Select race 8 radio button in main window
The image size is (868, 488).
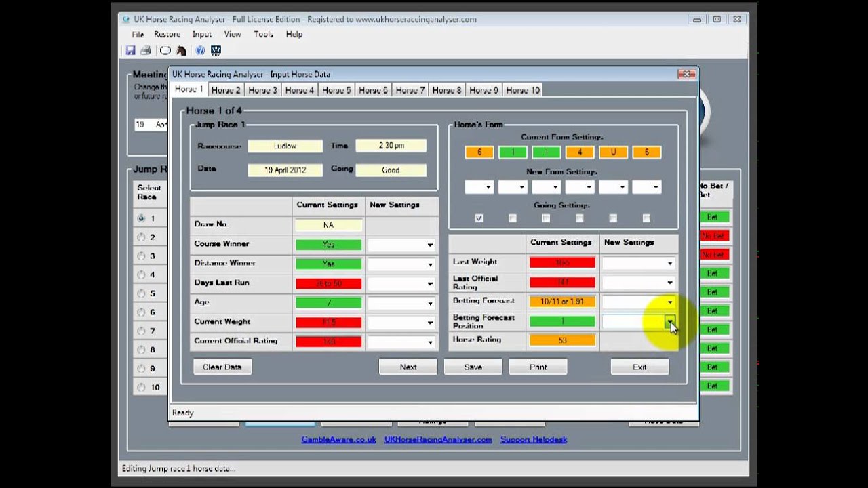141,350
